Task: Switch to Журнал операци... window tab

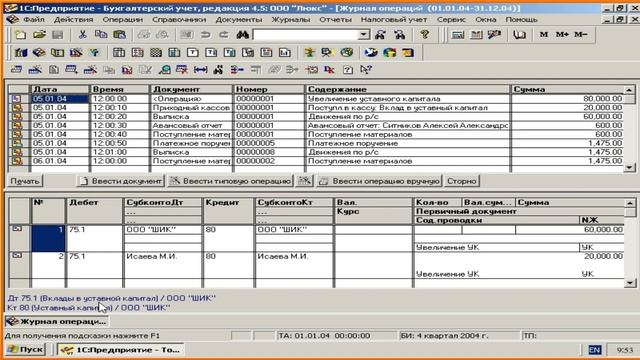Action: [x=56, y=321]
